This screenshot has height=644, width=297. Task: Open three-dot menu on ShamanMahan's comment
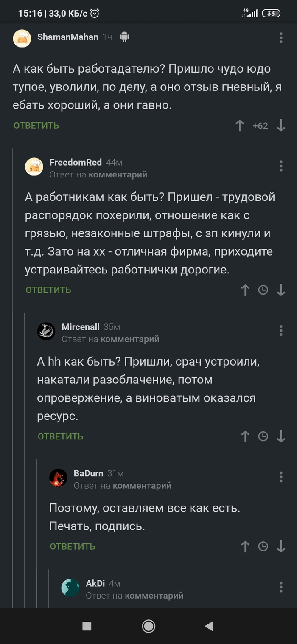[281, 37]
